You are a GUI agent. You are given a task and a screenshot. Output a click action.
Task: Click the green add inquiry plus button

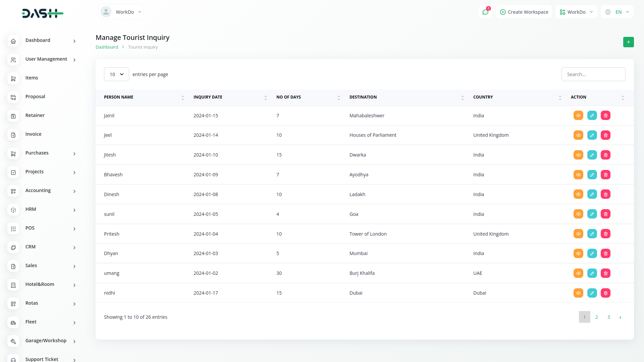[628, 42]
